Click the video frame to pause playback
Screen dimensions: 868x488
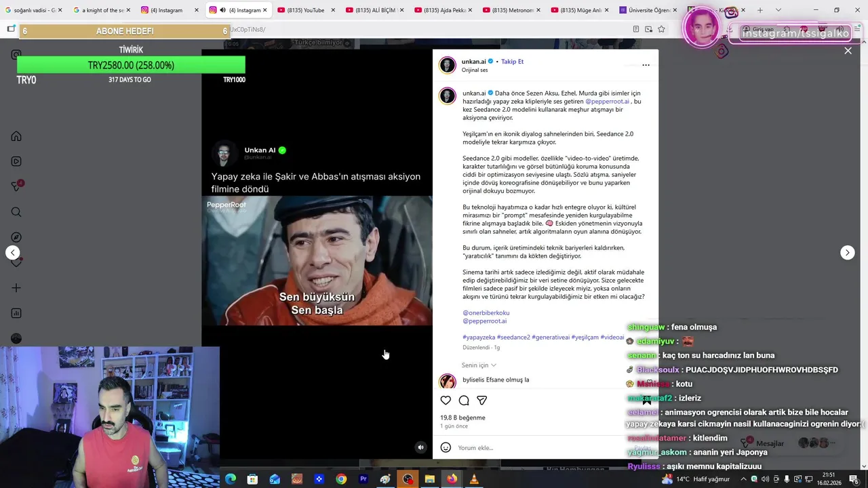pos(317,261)
